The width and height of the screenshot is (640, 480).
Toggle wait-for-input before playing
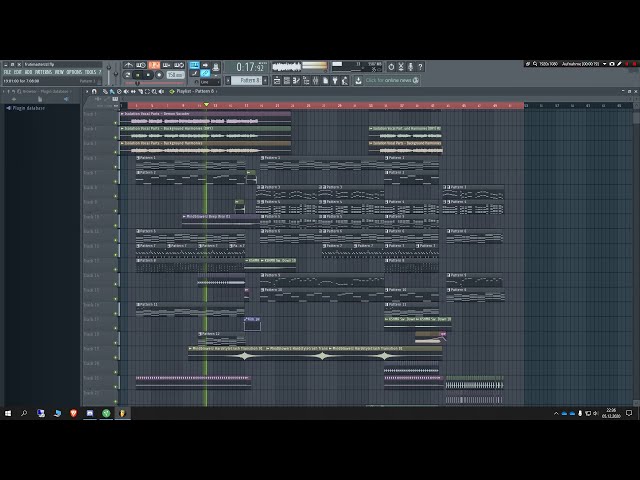[x=141, y=65]
